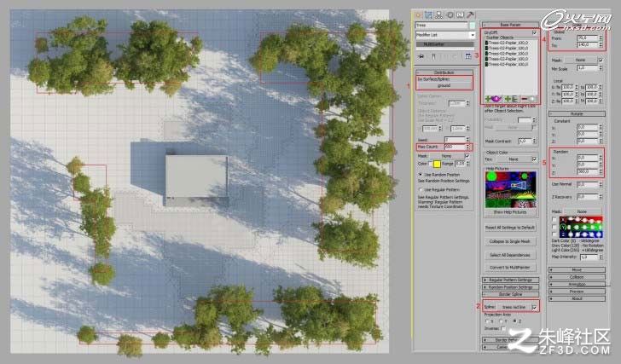The width and height of the screenshot is (621, 364).
Task: Click the Seed value field
Action: point(455,140)
